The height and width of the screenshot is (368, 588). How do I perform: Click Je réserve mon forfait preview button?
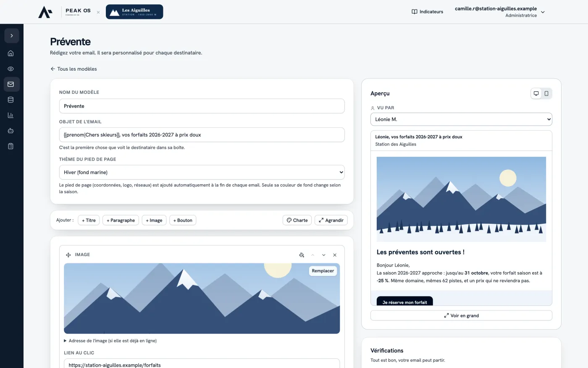coord(404,302)
